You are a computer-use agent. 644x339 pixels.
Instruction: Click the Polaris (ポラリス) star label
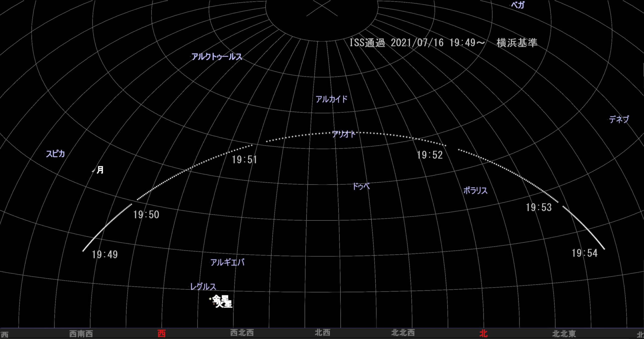[475, 190]
